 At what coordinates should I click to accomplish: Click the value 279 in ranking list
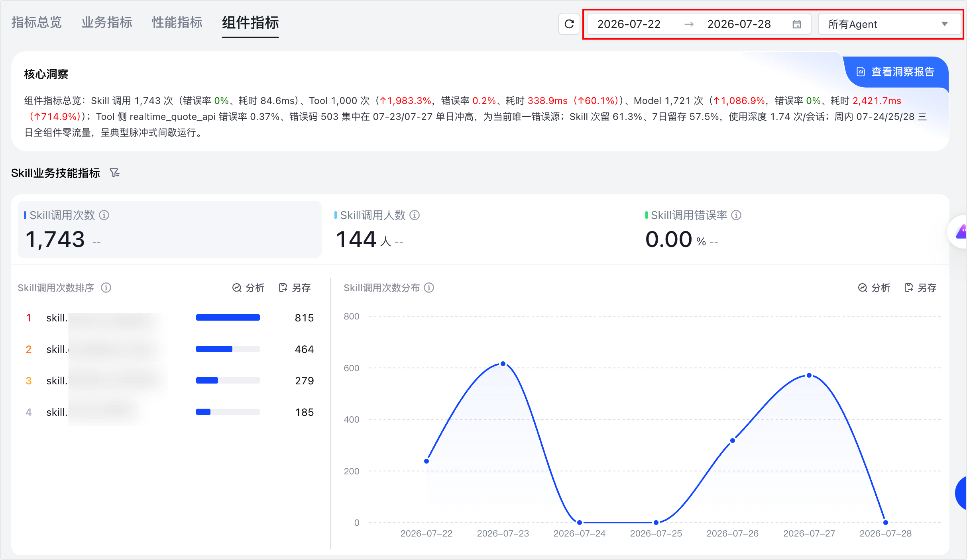coord(304,381)
